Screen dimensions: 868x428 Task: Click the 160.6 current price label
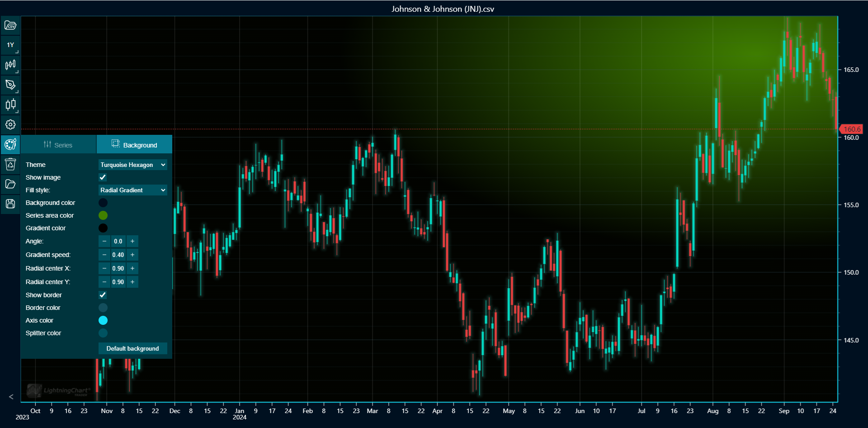(851, 129)
